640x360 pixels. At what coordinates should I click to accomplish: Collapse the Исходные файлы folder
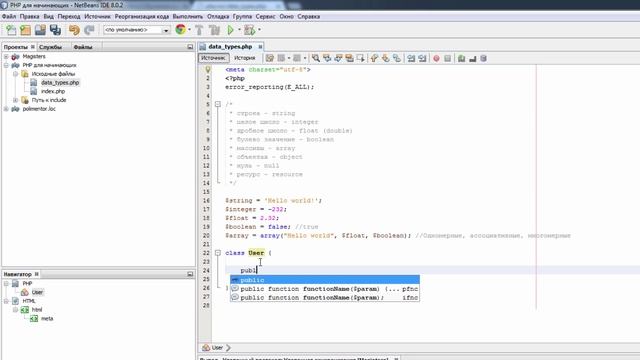tap(16, 74)
